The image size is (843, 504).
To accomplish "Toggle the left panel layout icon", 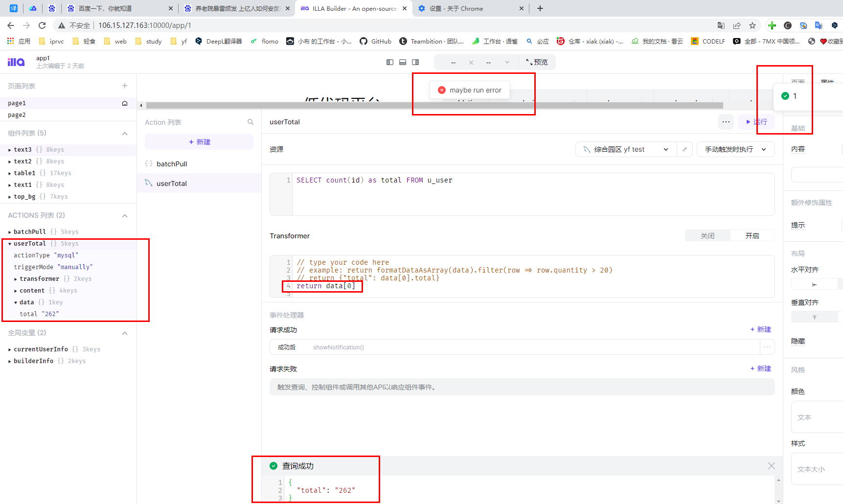I will (x=390, y=62).
